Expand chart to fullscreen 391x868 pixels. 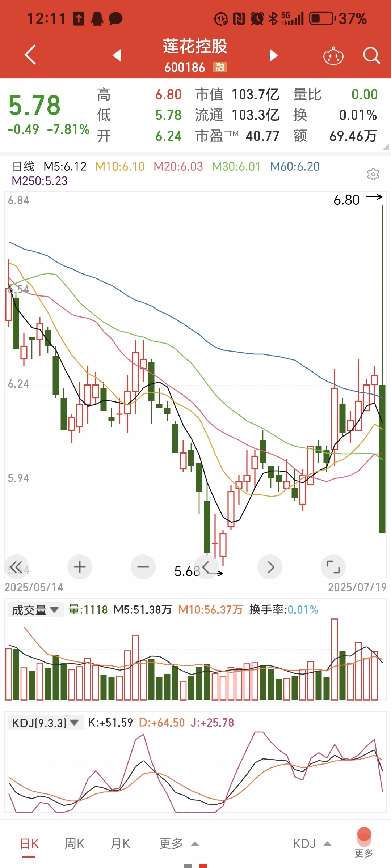click(333, 567)
